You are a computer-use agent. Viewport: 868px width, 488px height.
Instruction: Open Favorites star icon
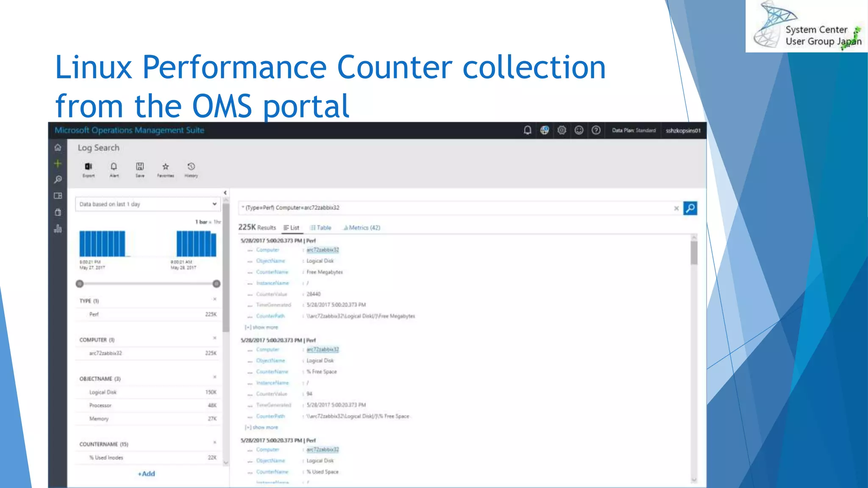point(166,169)
